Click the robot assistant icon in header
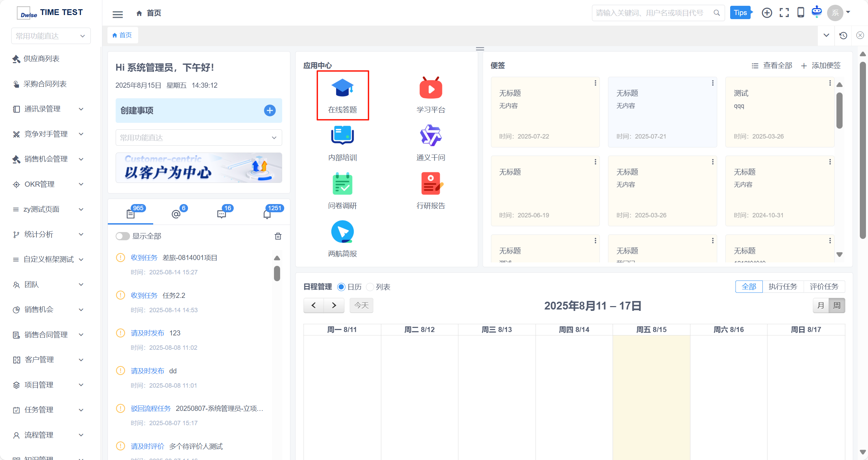Screen dimensions: 868x460 click(816, 12)
